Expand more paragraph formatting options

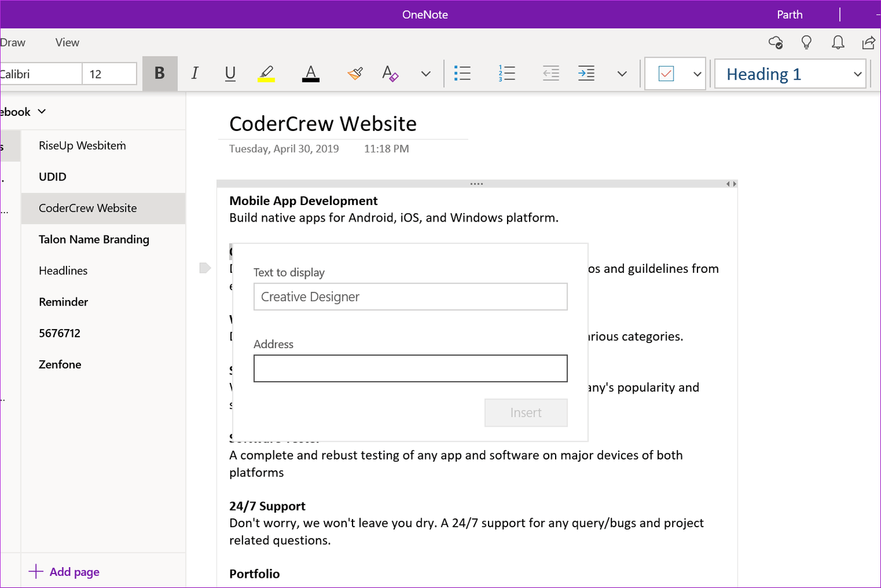(622, 73)
